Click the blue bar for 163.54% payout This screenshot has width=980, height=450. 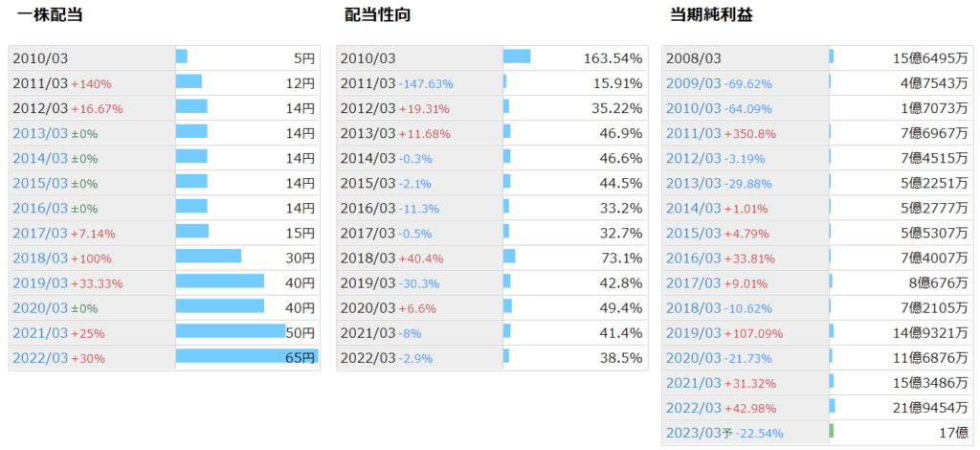517,56
